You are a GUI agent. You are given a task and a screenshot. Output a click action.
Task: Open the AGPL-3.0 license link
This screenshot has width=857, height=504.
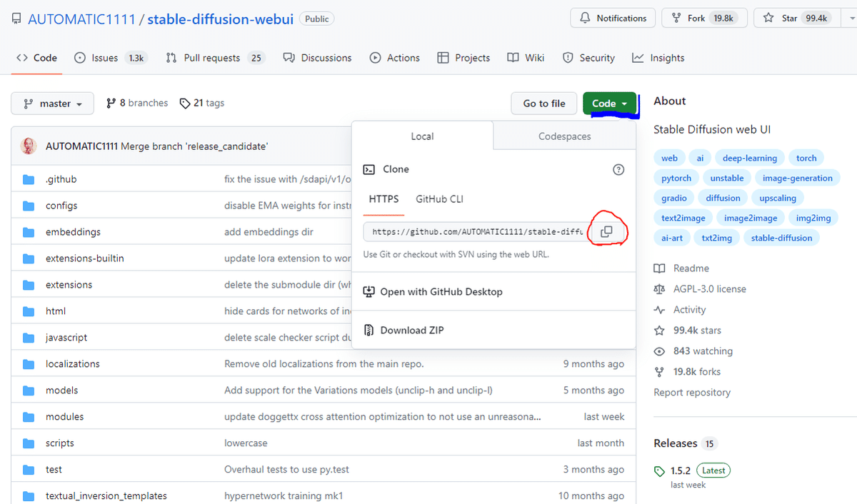(x=701, y=289)
